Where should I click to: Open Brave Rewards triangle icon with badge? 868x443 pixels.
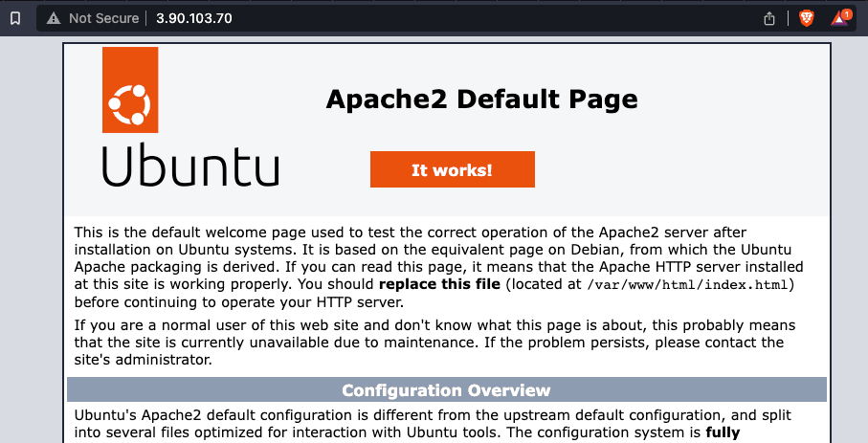pyautogui.click(x=840, y=18)
